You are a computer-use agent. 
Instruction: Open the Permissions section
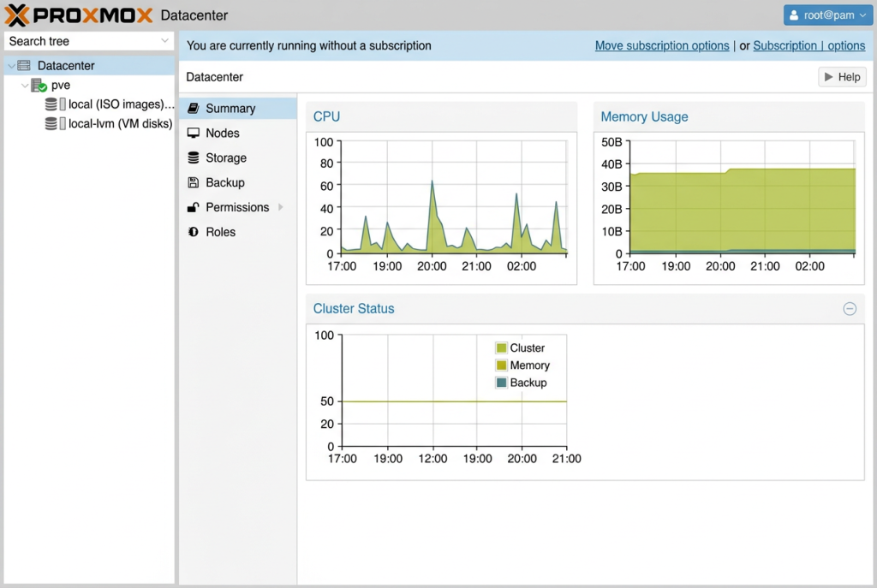(x=238, y=207)
